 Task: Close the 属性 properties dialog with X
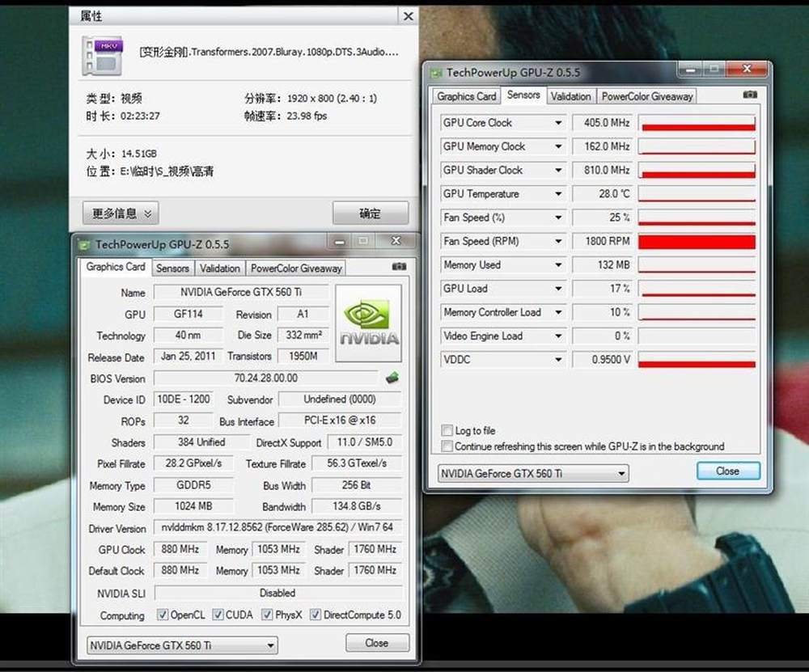pos(408,16)
